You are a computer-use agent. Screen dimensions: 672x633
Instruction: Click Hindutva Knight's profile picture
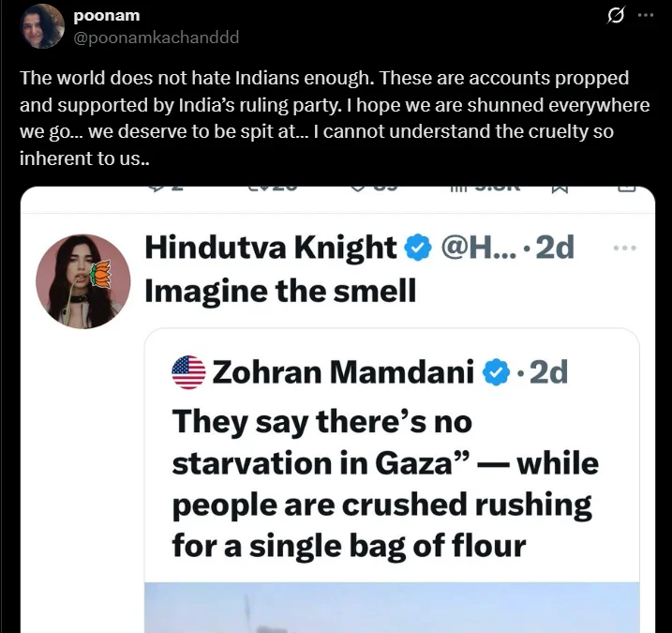pyautogui.click(x=83, y=281)
